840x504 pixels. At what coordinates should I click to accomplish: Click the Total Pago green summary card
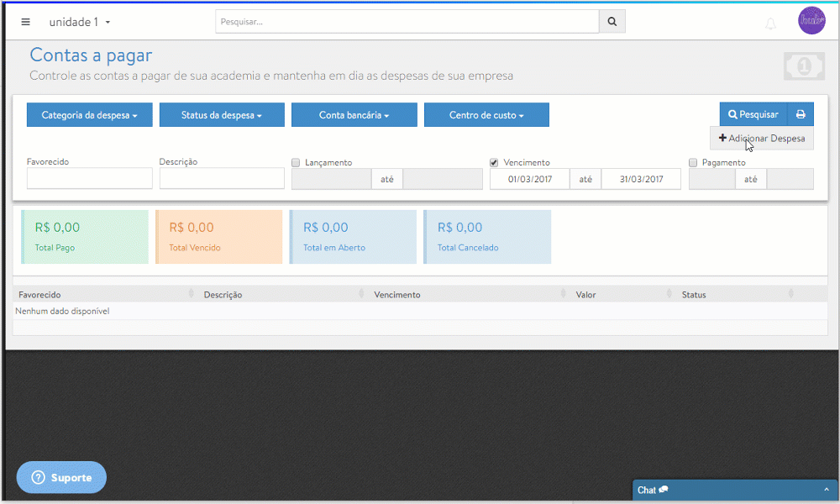pos(85,236)
